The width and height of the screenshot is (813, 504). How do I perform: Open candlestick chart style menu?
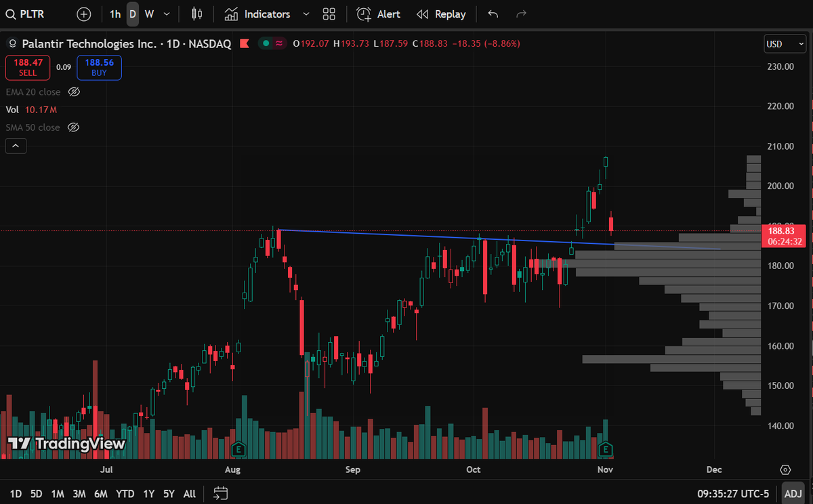(x=196, y=14)
